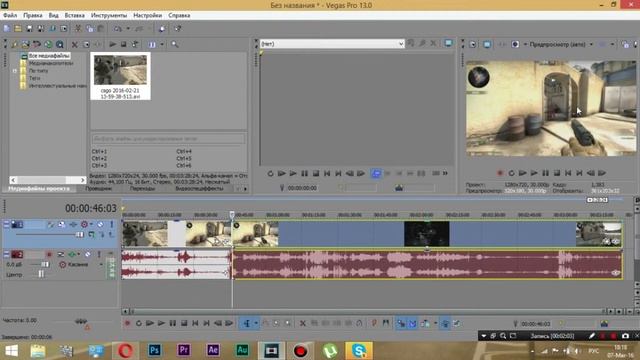Click the Views icon in Project Media
This screenshot has height=360, width=640.
tap(152, 44)
